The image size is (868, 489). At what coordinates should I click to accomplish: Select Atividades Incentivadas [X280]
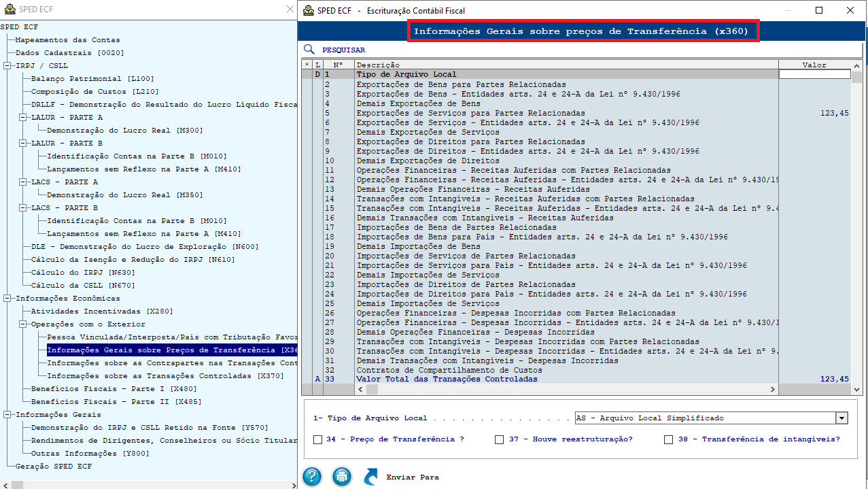pyautogui.click(x=102, y=311)
